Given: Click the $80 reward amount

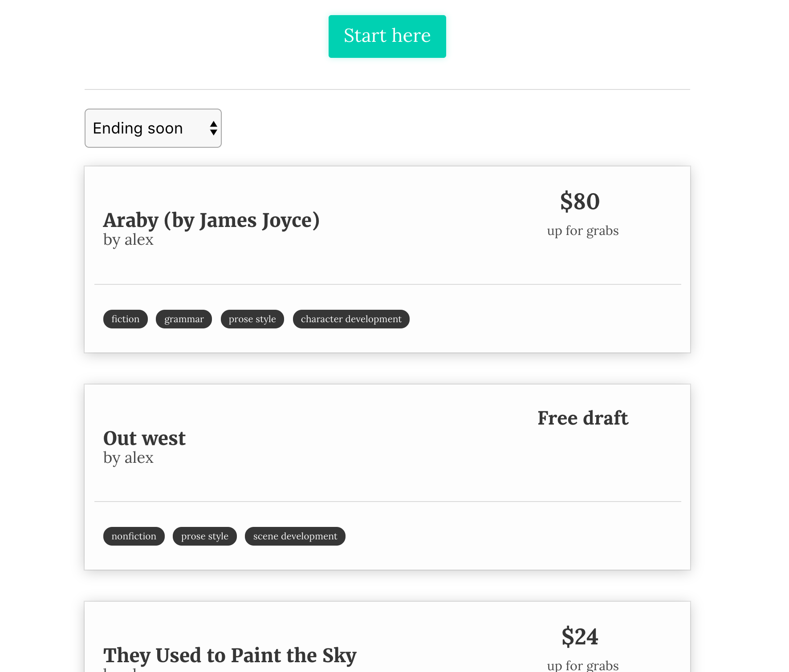Looking at the screenshot, I should [x=580, y=201].
